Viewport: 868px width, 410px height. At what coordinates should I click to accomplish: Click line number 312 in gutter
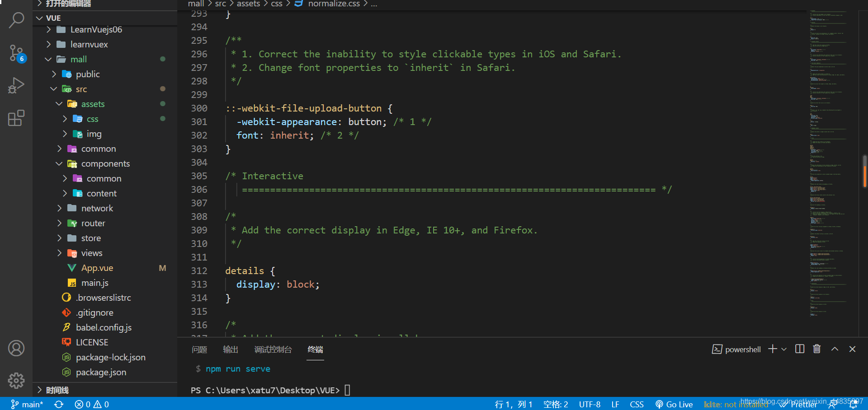(x=199, y=271)
